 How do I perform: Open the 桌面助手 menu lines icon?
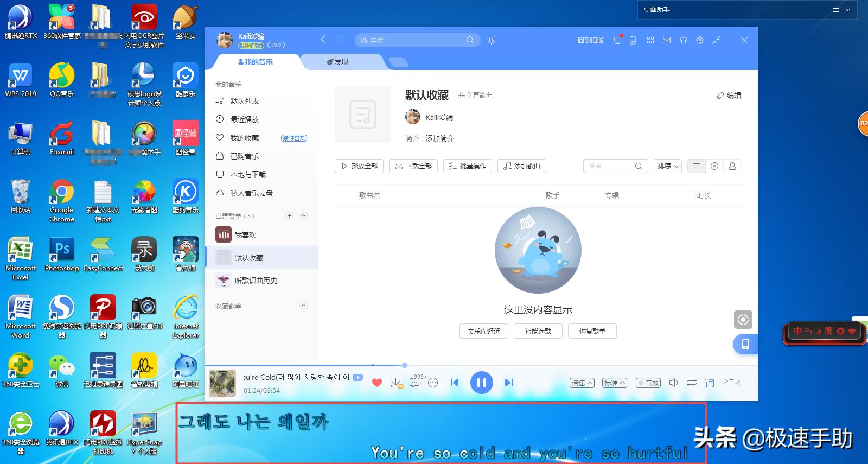[837, 10]
